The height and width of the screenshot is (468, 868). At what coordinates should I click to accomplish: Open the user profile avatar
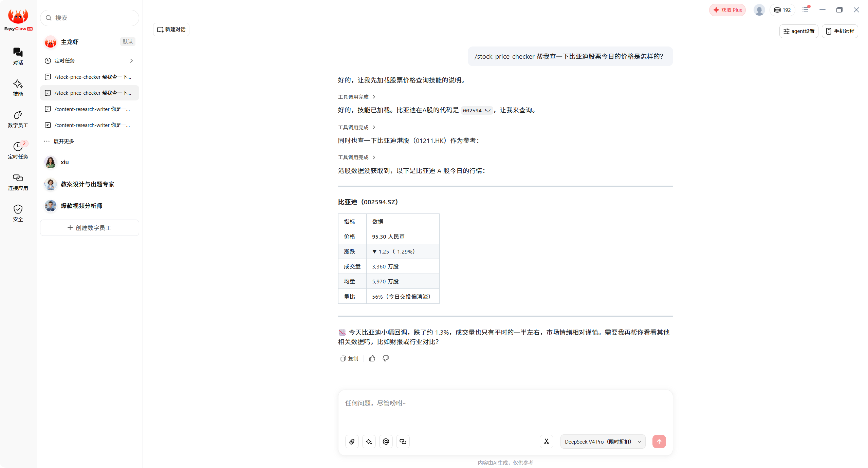[x=759, y=10]
